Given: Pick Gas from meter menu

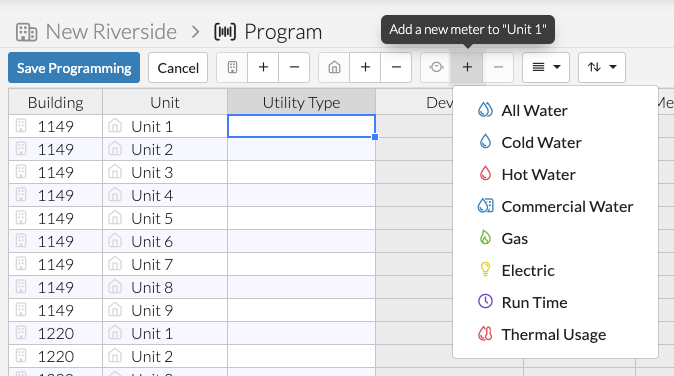Looking at the screenshot, I should pyautogui.click(x=555, y=238).
